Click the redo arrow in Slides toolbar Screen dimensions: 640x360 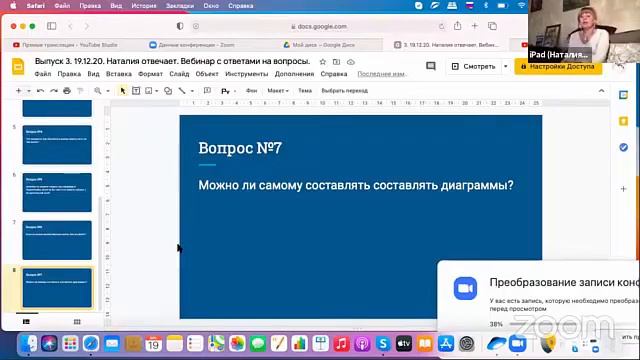point(54,91)
